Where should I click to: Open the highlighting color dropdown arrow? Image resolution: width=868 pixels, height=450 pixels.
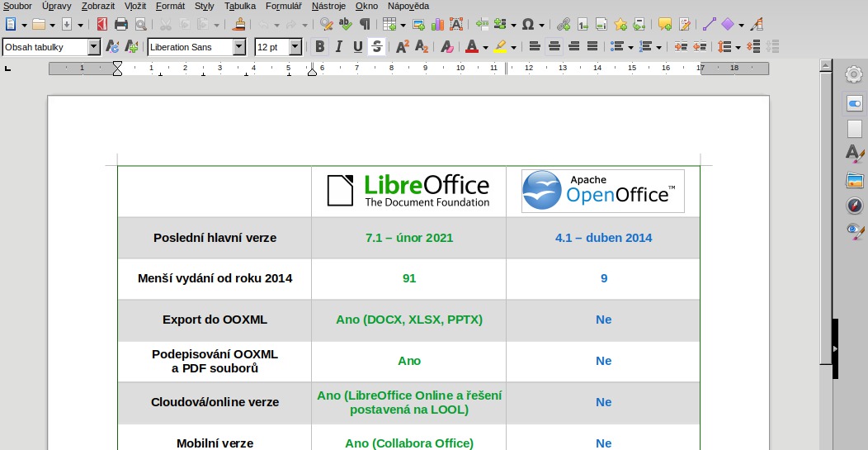pyautogui.click(x=514, y=48)
